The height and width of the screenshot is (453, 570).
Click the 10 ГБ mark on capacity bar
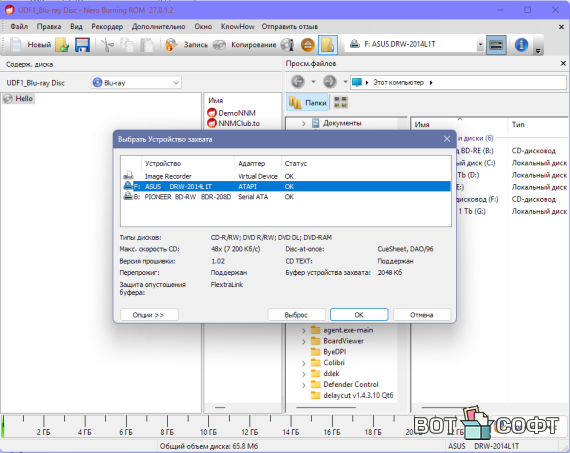click(208, 432)
